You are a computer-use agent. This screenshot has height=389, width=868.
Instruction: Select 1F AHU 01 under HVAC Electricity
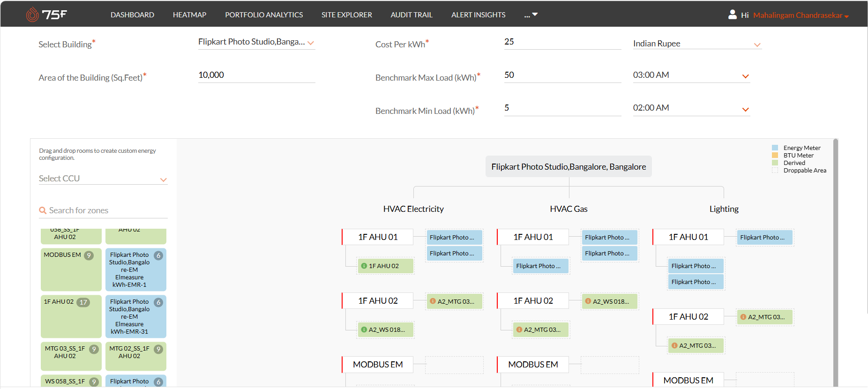point(378,237)
